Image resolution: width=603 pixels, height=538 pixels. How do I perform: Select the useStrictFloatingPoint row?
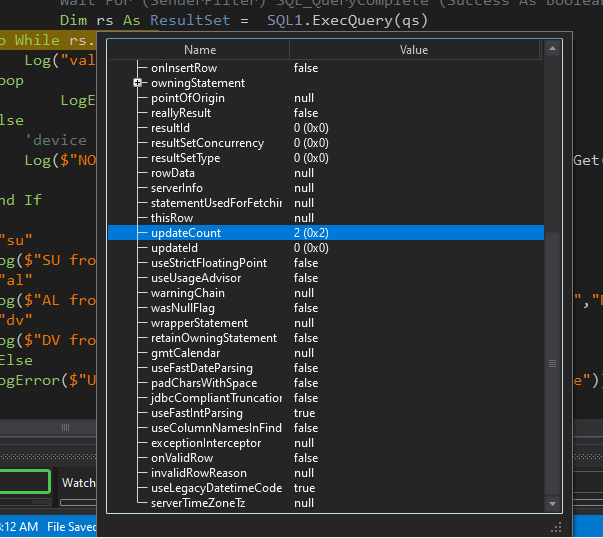pos(326,263)
